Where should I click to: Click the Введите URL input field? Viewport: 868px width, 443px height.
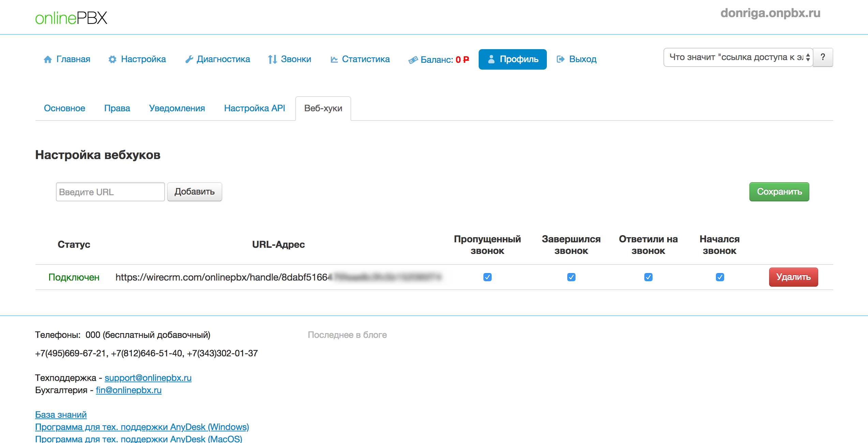(x=110, y=192)
